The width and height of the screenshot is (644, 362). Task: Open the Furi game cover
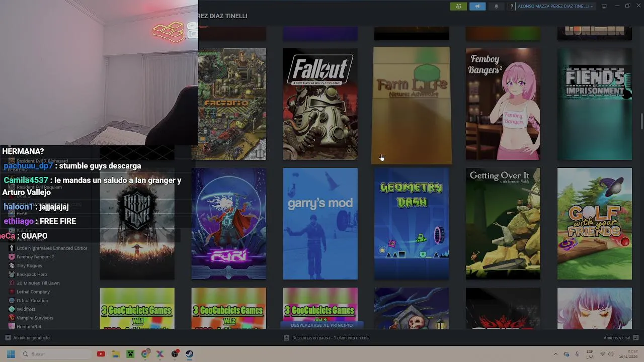[x=228, y=224]
